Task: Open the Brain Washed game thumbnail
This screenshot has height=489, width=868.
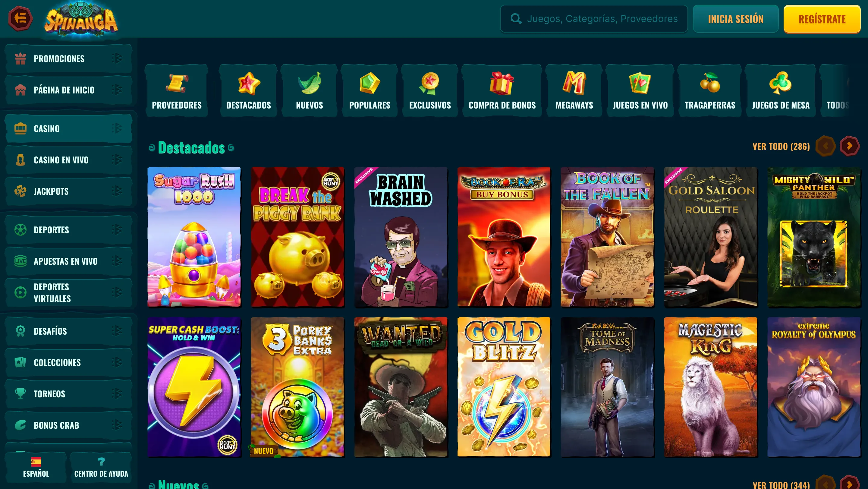Action: (401, 237)
